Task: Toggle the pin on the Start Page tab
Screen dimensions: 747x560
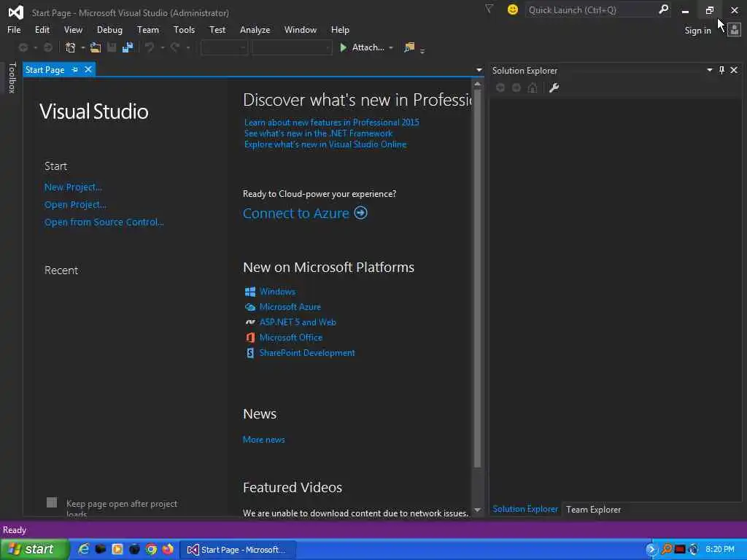Action: pyautogui.click(x=75, y=69)
